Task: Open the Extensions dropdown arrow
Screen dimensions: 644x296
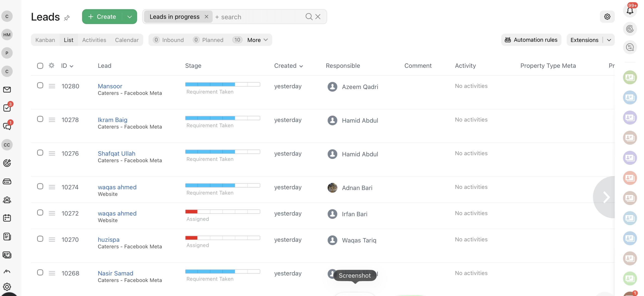Action: (609, 40)
